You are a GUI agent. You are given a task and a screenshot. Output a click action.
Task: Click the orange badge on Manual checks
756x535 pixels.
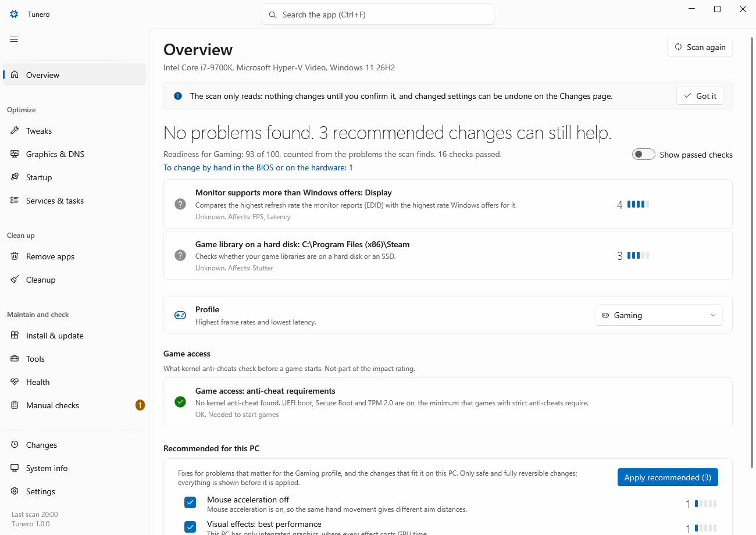[140, 405]
